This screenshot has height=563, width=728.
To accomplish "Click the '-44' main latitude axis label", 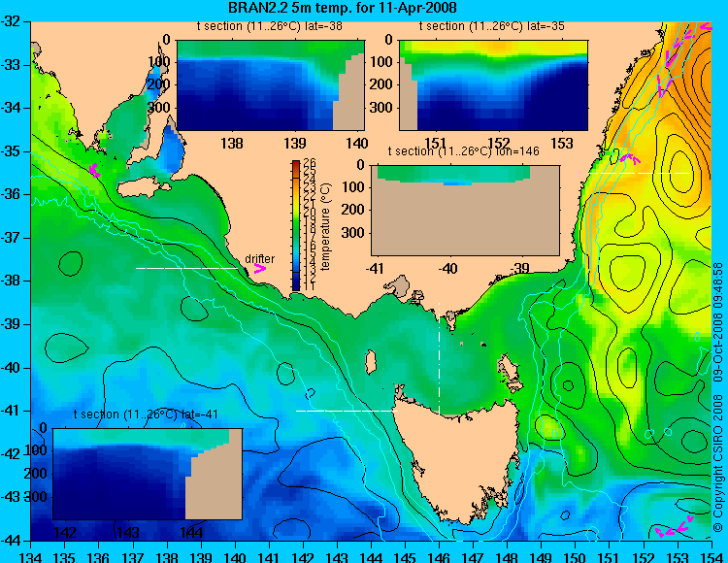I will click(x=13, y=541).
